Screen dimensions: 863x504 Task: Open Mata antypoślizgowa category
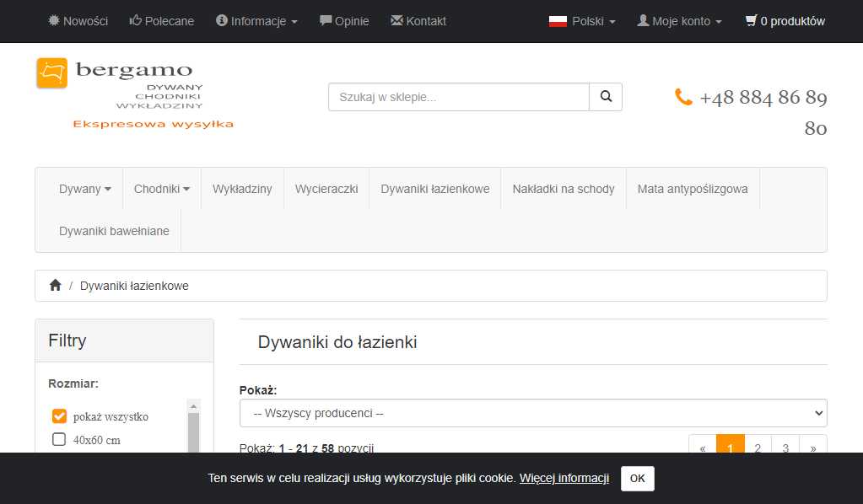tap(693, 189)
